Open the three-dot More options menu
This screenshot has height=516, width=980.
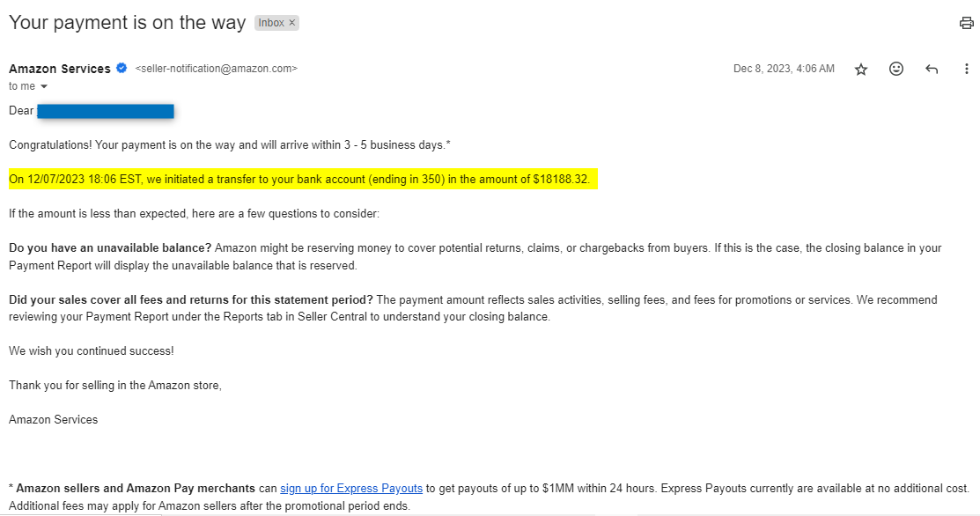[967, 69]
